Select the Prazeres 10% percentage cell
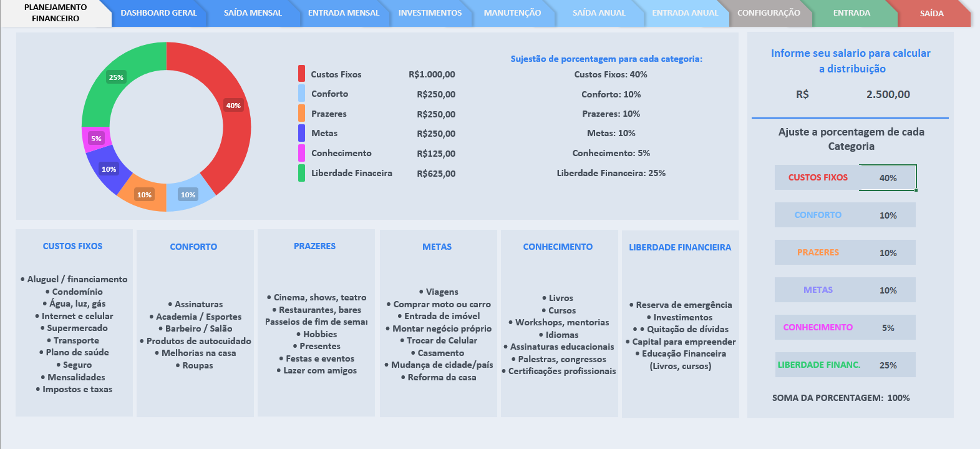This screenshot has width=980, height=449. (x=888, y=253)
